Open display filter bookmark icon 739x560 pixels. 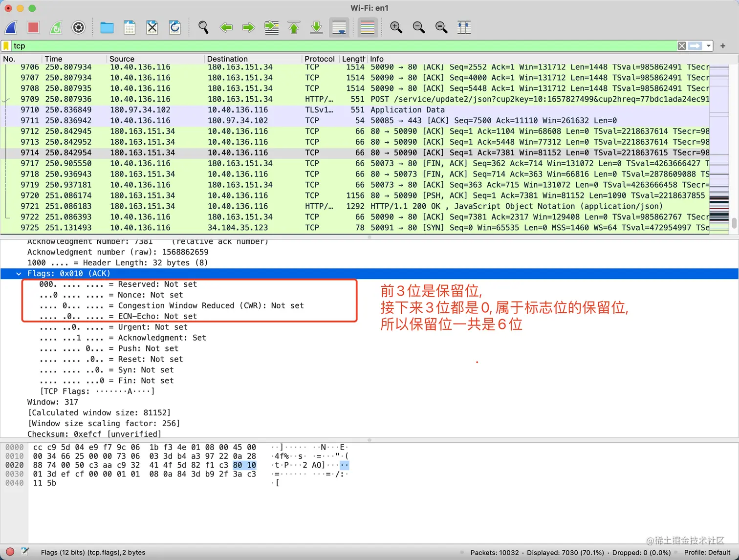6,46
